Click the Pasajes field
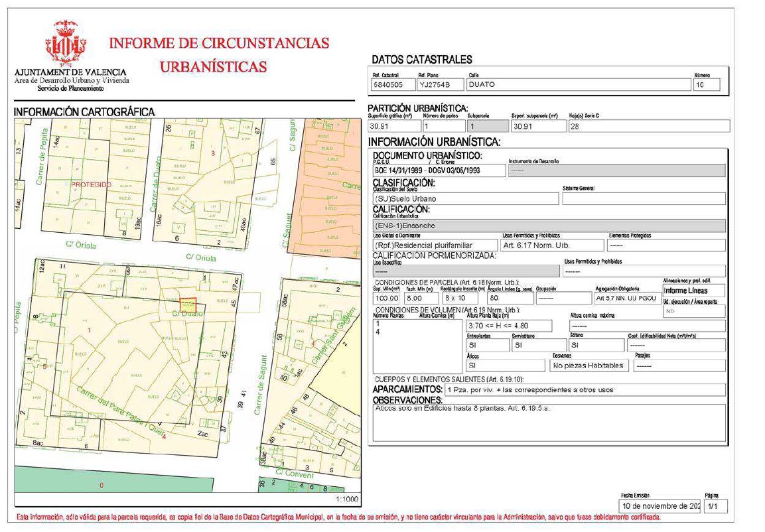Image resolution: width=765 pixels, height=532 pixels. [679, 366]
